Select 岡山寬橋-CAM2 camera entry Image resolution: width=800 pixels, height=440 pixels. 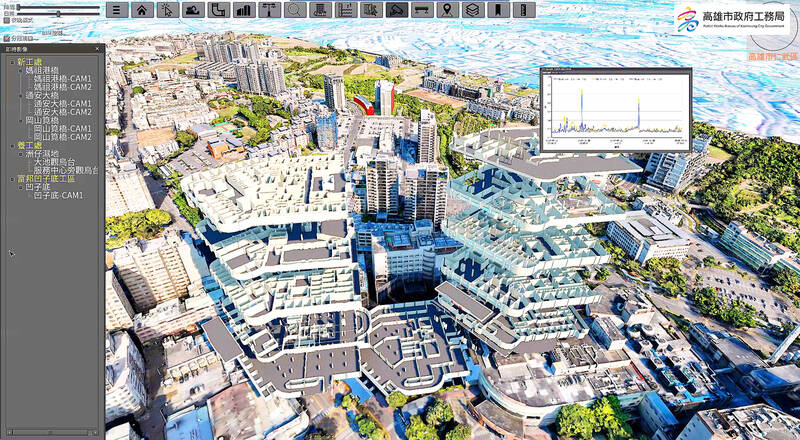[x=62, y=137]
